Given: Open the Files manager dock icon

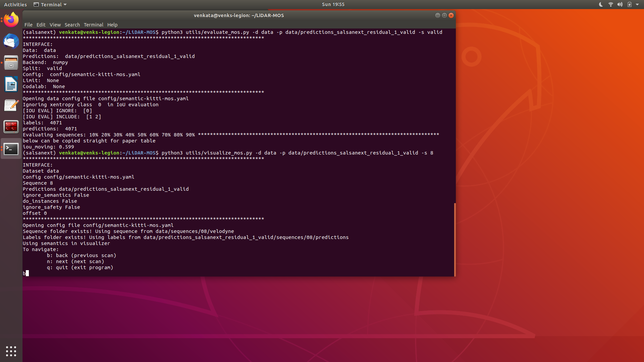Looking at the screenshot, I should [x=11, y=63].
